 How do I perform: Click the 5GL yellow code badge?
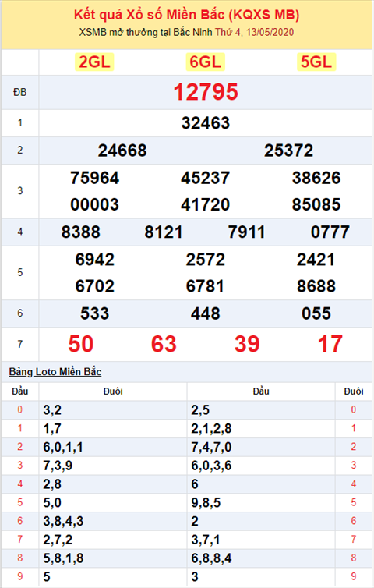point(316,62)
